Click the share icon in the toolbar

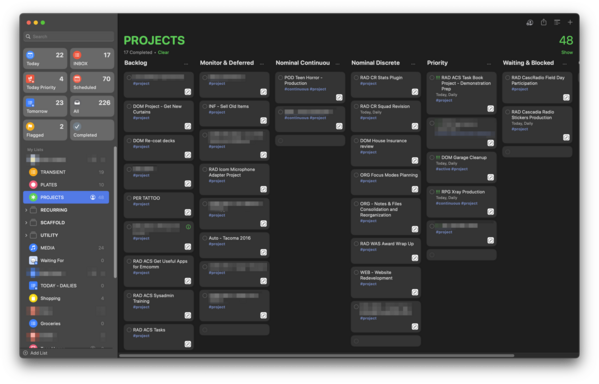[544, 23]
